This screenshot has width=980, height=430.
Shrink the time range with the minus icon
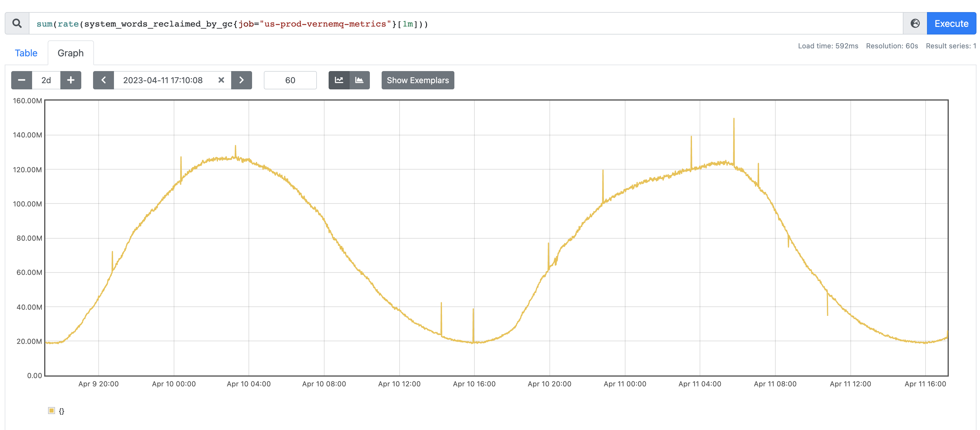[21, 80]
